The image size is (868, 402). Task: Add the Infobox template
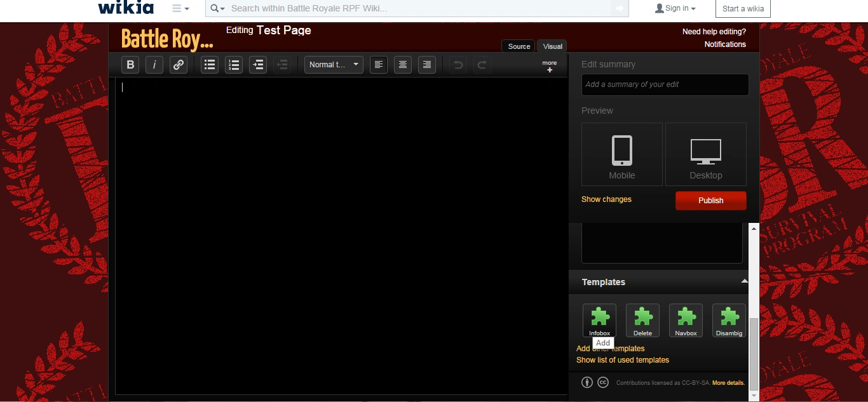click(x=599, y=320)
